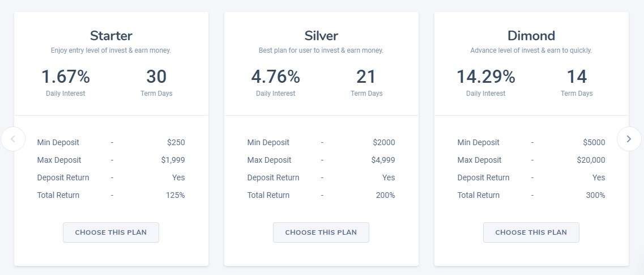Click the 300% total return value
Viewport: 644px width, 275px height.
point(595,196)
